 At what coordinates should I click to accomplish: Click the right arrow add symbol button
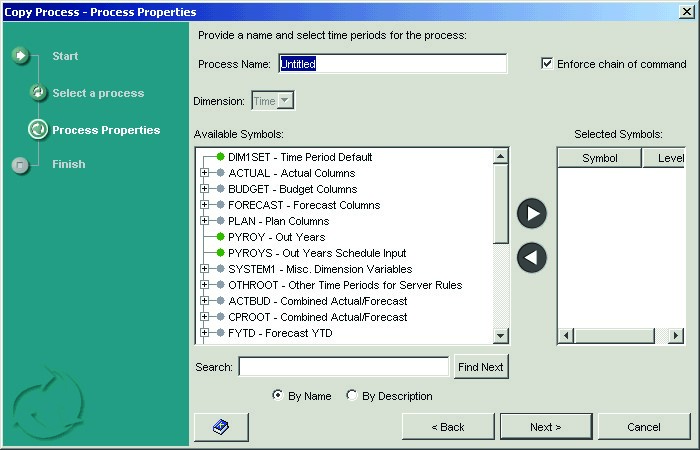click(x=532, y=214)
